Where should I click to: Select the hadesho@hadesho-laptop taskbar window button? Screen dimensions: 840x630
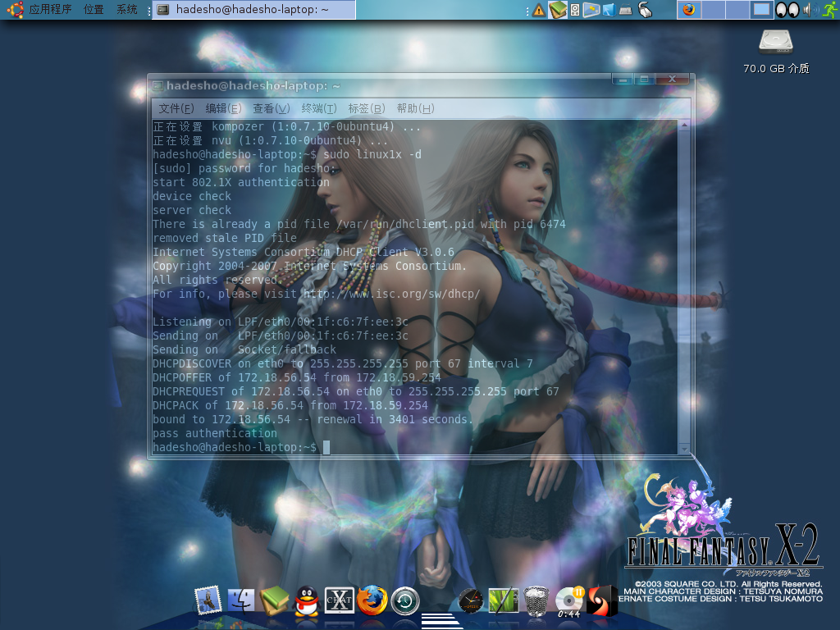pos(253,10)
